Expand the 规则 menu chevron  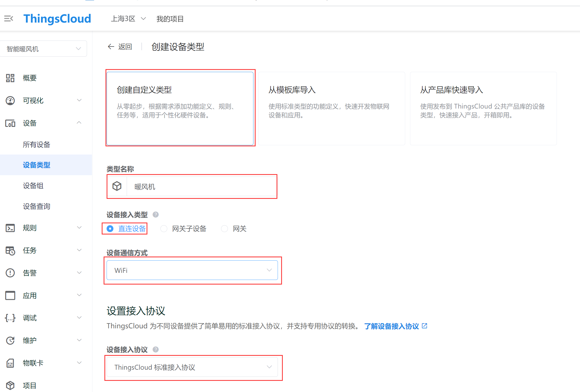click(x=79, y=228)
